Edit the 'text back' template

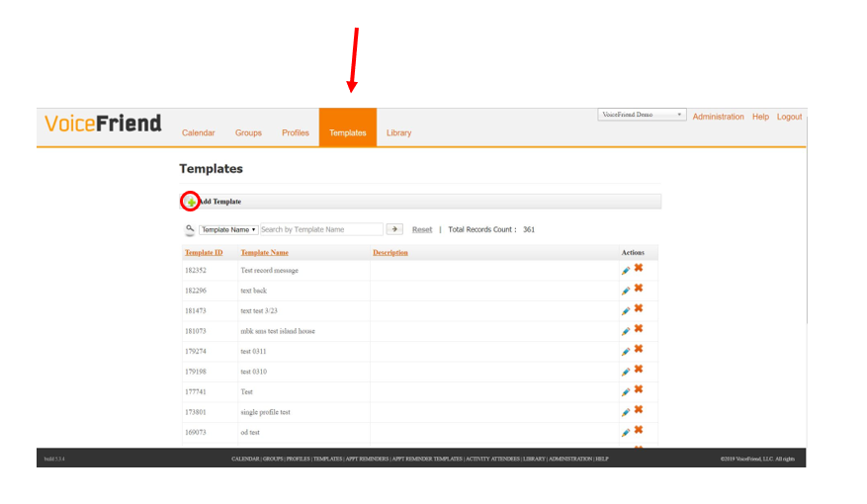(x=626, y=291)
